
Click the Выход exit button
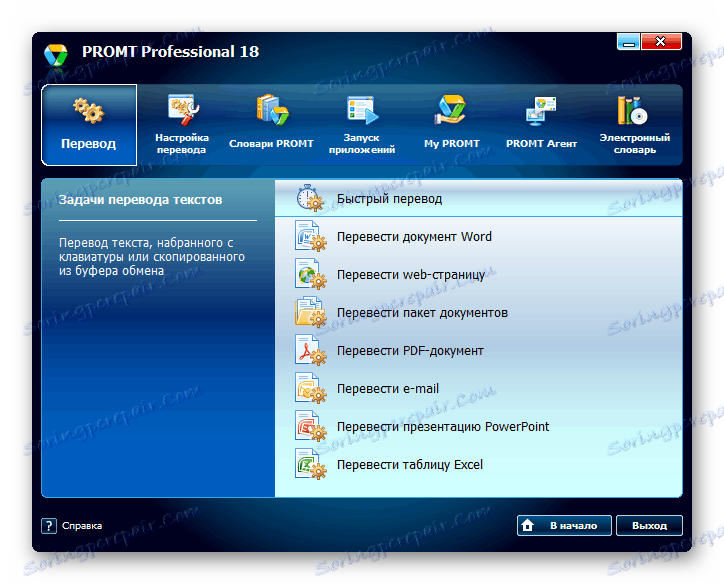(x=649, y=525)
